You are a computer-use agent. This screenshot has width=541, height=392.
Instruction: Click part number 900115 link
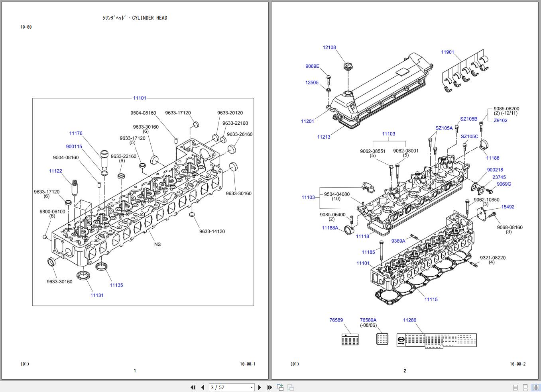(x=74, y=147)
